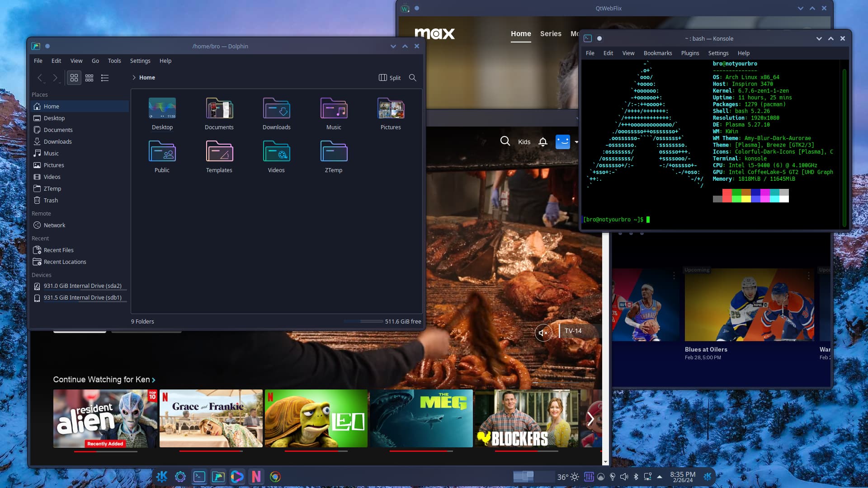Click the Netflix smiley profile avatar
This screenshot has width=868, height=488.
click(x=562, y=142)
